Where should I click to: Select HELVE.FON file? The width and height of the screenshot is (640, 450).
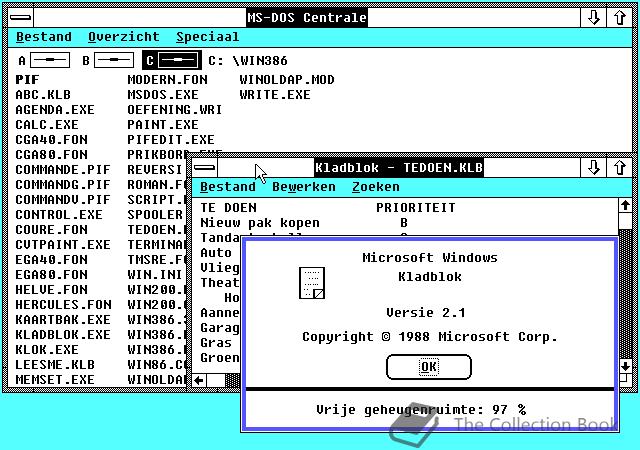pos(51,290)
